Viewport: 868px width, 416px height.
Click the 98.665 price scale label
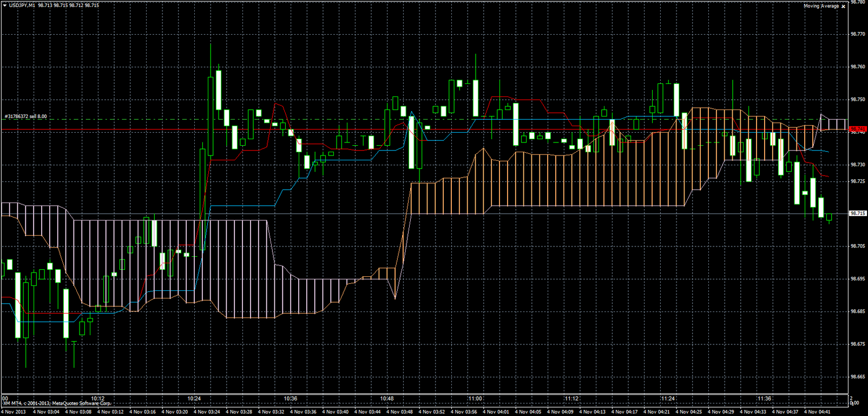(x=857, y=376)
